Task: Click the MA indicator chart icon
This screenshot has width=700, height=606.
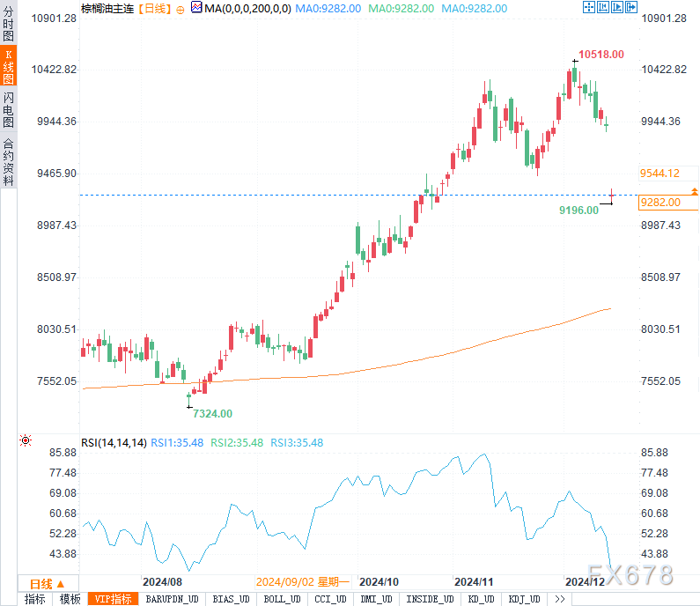Action: click(197, 8)
